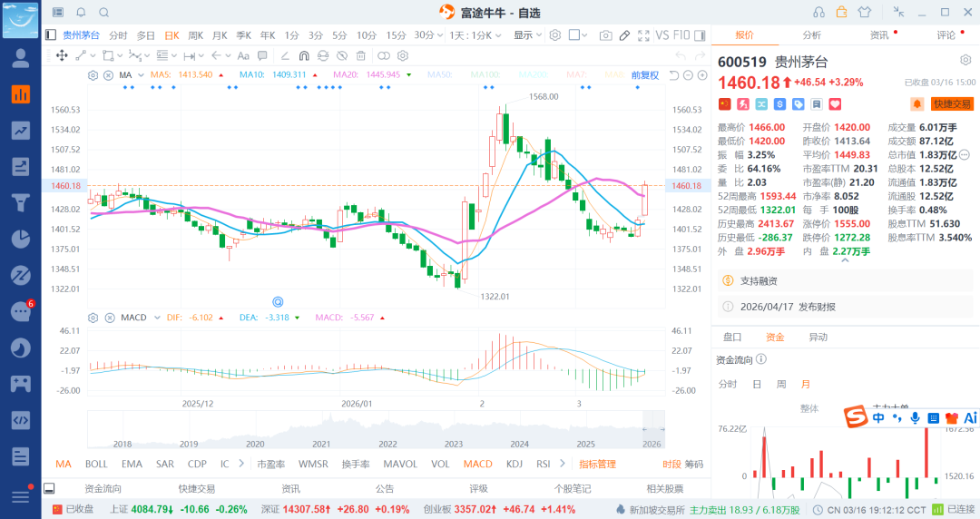
Task: Click the 2026/04/17 发布财报 row
Action: tap(846, 307)
